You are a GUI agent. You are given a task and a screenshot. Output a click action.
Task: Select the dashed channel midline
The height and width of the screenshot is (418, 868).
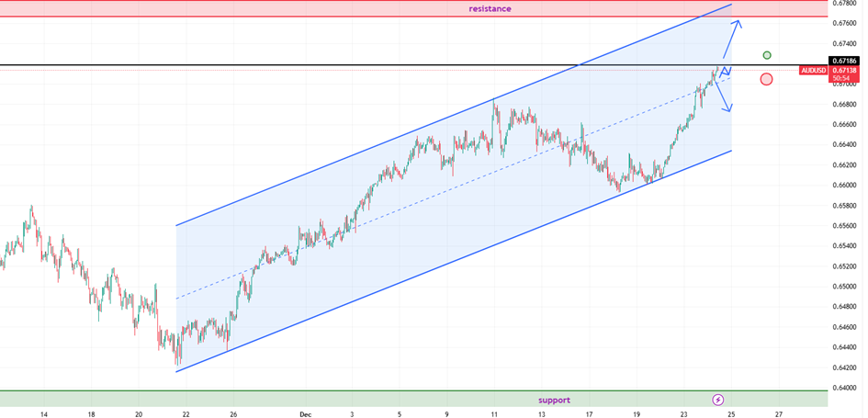click(367, 223)
